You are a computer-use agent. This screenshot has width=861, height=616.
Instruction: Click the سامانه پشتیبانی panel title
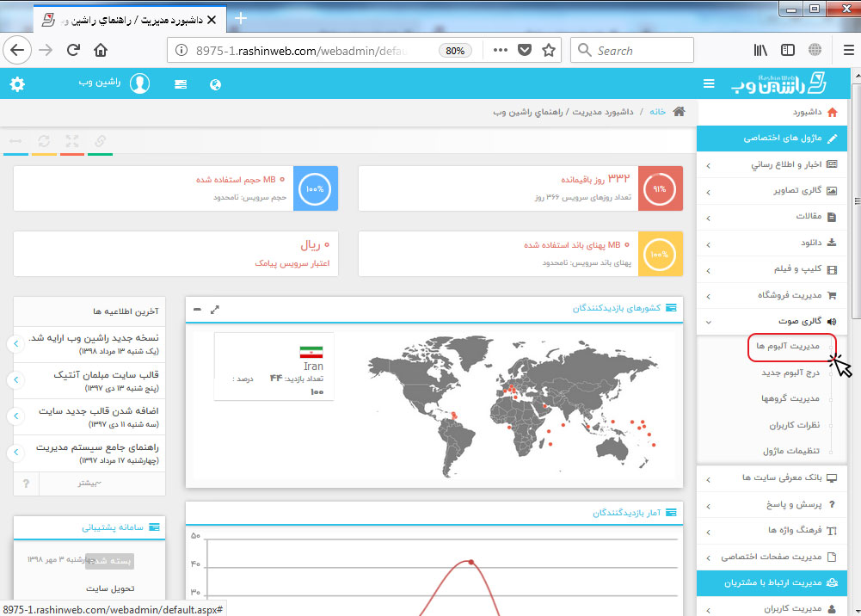[113, 527]
